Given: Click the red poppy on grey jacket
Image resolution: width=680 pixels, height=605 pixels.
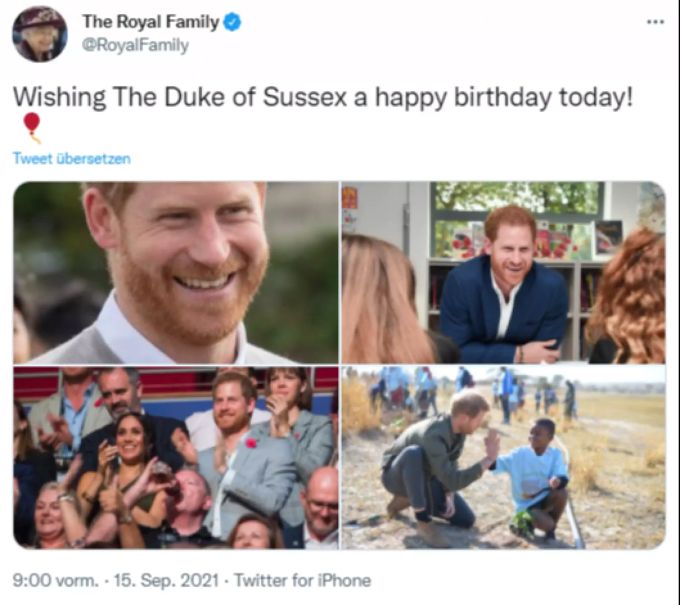Looking at the screenshot, I should 251,443.
